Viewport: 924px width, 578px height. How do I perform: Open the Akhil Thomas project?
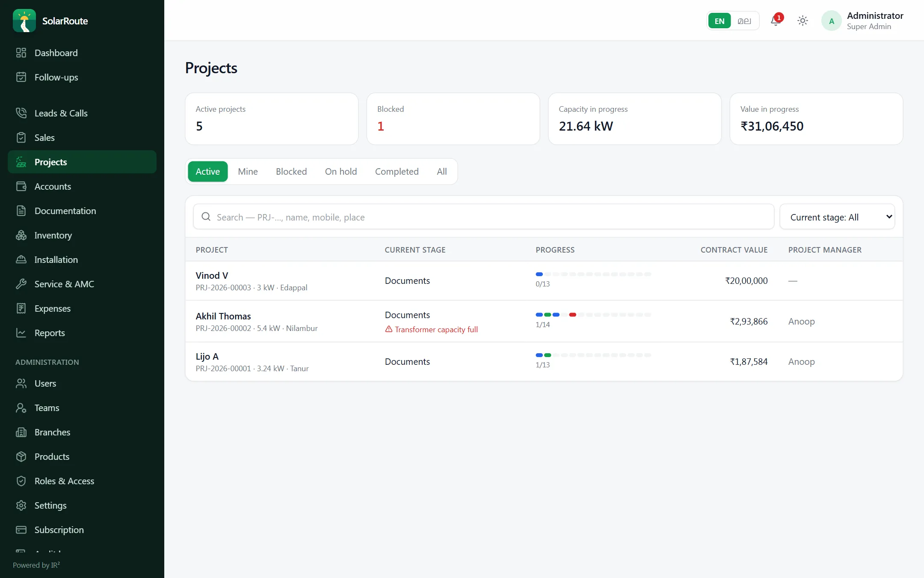[544, 321]
